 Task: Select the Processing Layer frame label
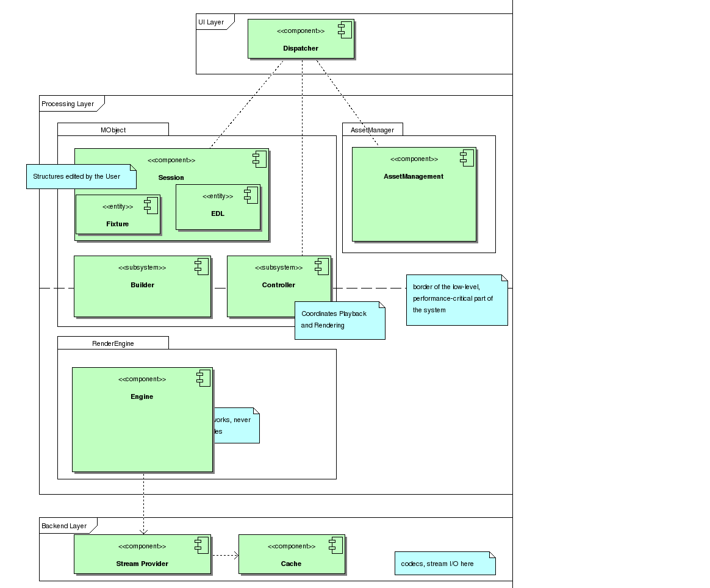click(x=68, y=104)
